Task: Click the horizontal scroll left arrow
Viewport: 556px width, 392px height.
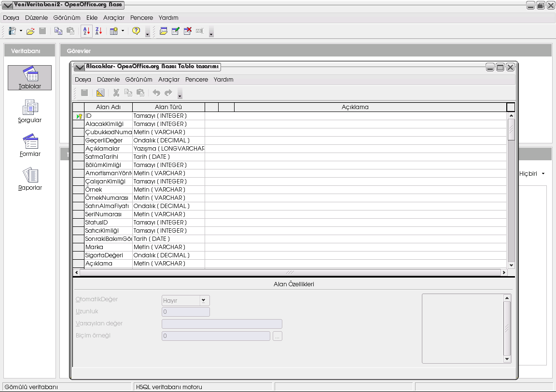Action: 77,272
